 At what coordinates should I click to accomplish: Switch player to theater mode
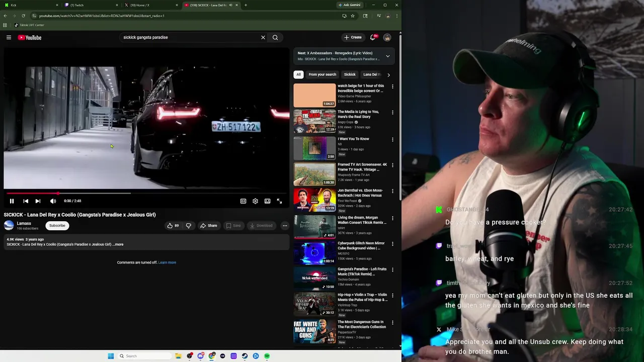[x=267, y=201]
